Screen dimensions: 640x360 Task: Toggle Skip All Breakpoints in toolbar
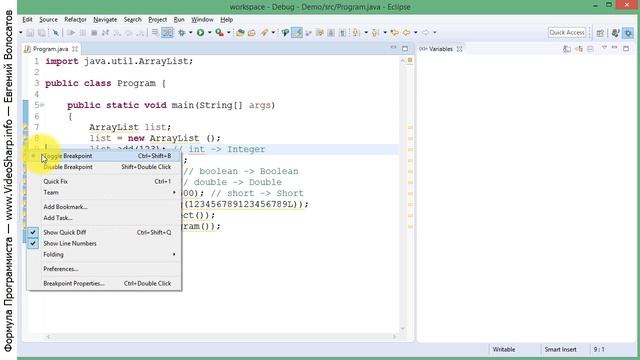[56, 33]
